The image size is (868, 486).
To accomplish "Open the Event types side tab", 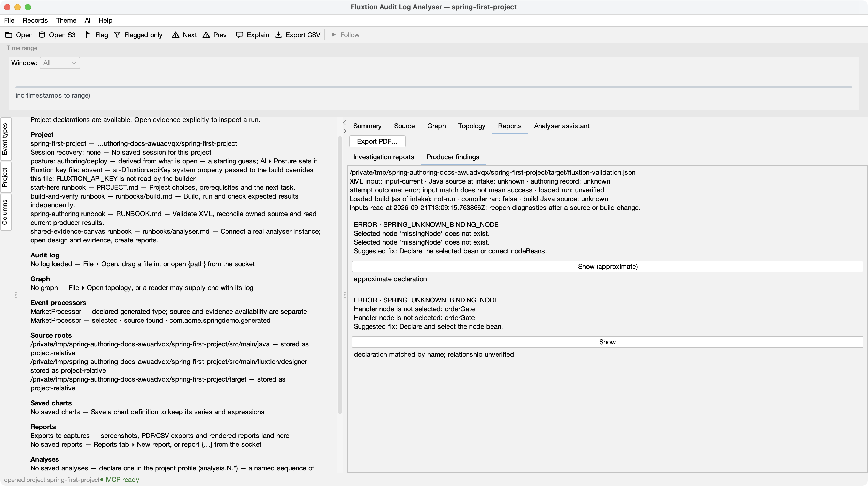I will coord(5,139).
